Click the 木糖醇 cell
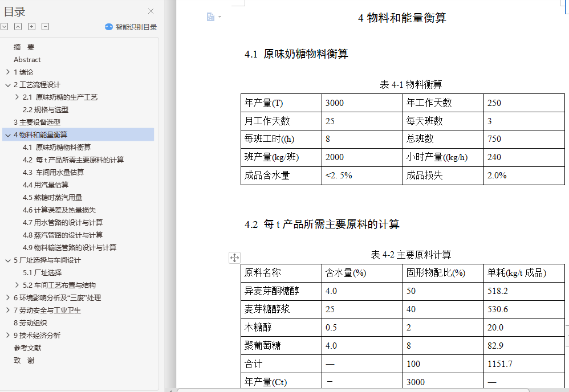This screenshot has height=392, width=569. click(281, 328)
